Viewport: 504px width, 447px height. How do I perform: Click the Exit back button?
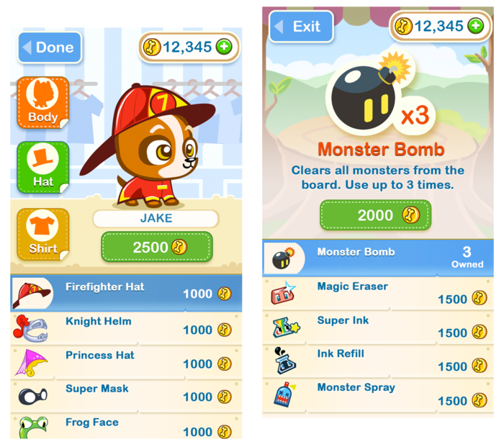click(x=301, y=27)
